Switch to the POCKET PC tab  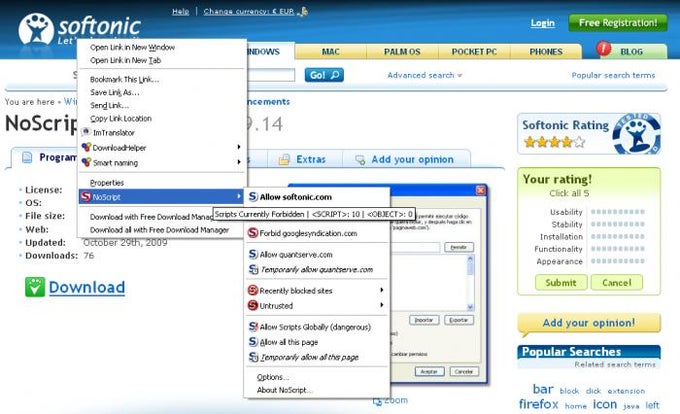click(474, 52)
